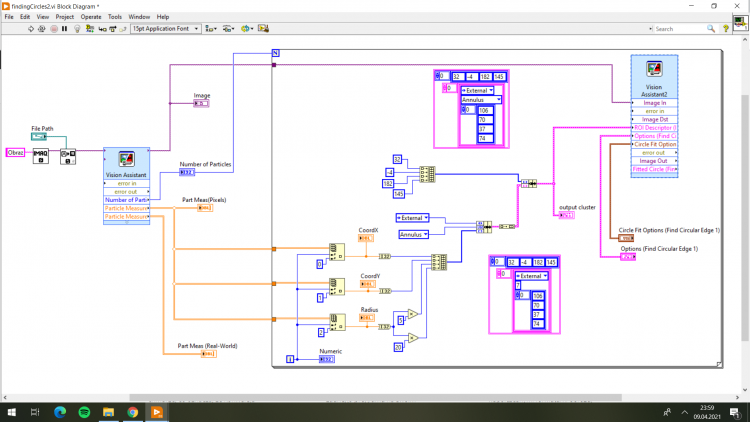Click the Pause button in the toolbar

coord(65,29)
